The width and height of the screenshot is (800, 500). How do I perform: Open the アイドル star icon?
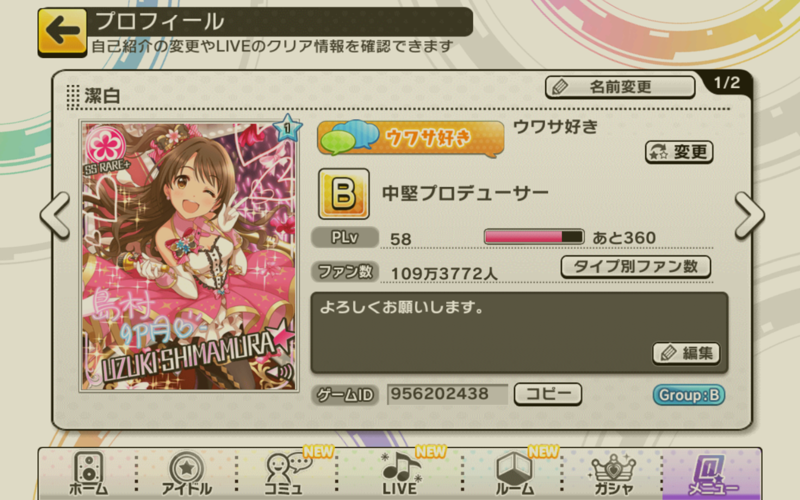coord(186,473)
